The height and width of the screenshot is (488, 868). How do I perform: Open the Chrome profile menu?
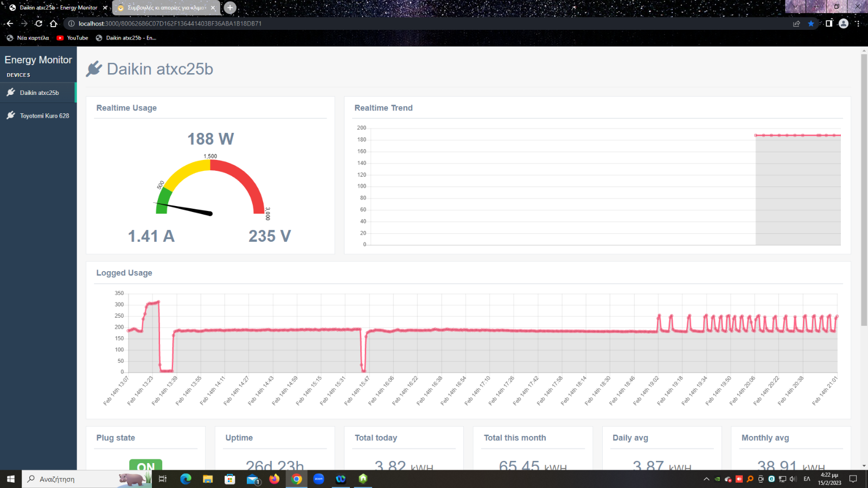coord(844,23)
